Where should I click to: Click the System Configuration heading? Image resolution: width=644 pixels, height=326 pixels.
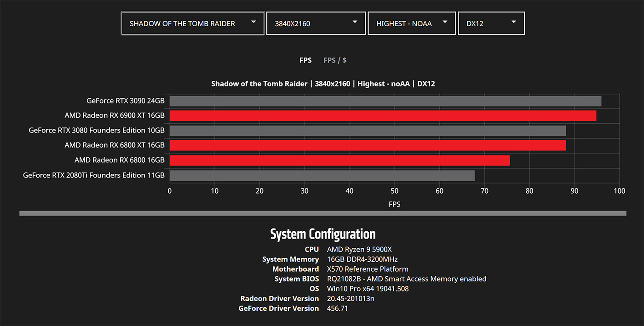point(322,234)
